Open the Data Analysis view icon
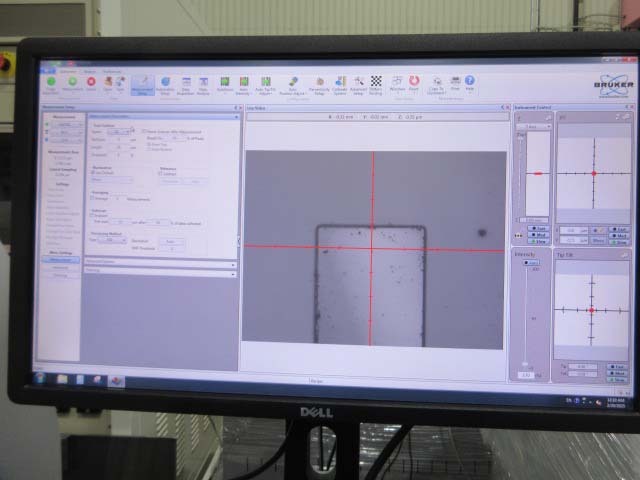Viewport: 640px width, 480px height. click(x=203, y=86)
